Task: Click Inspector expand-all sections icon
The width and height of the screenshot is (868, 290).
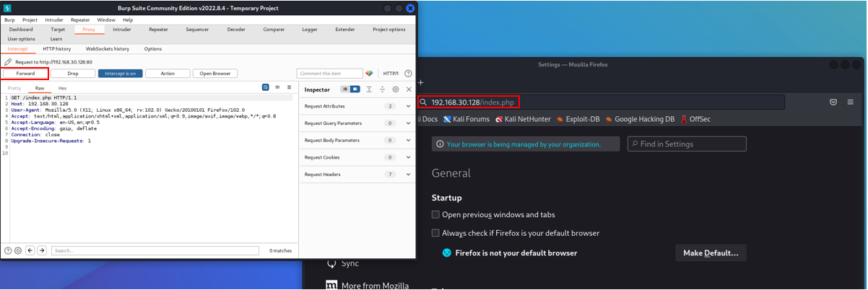Action: [x=369, y=89]
